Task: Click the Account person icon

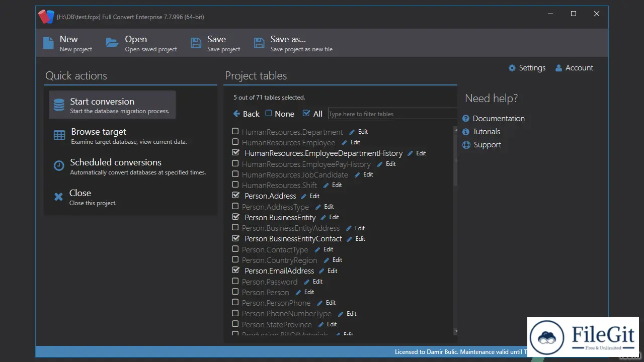Action: point(558,68)
